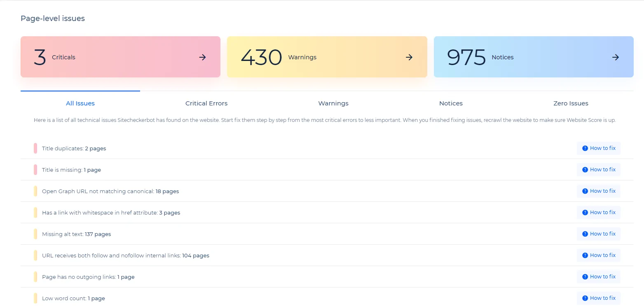Open the Warnings tab
644x306 pixels.
pos(333,103)
